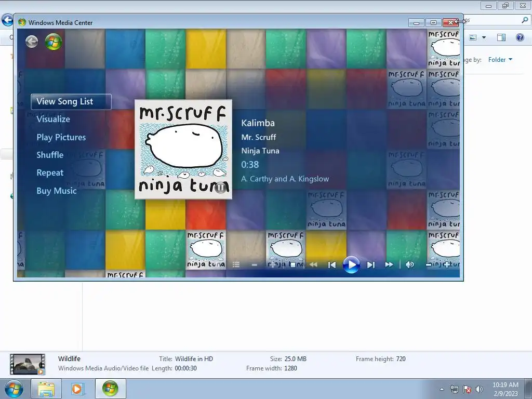Click the Explorer back navigation arrow
The width and height of the screenshot is (532, 399).
(x=7, y=20)
